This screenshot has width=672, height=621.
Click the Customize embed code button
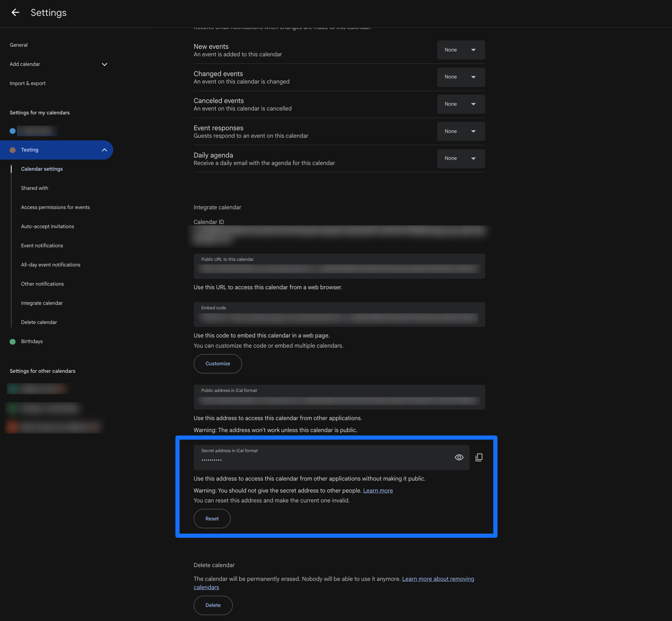click(218, 363)
